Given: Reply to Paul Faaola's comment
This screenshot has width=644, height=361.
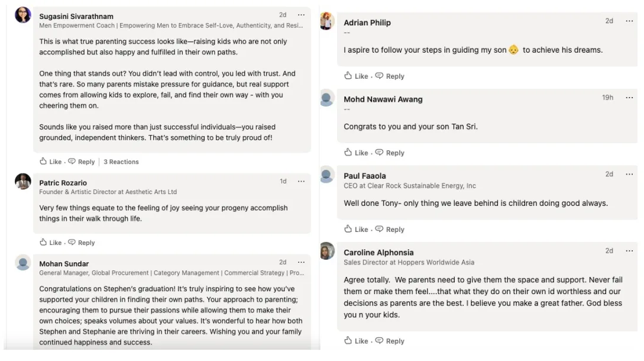Looking at the screenshot, I should coord(390,230).
